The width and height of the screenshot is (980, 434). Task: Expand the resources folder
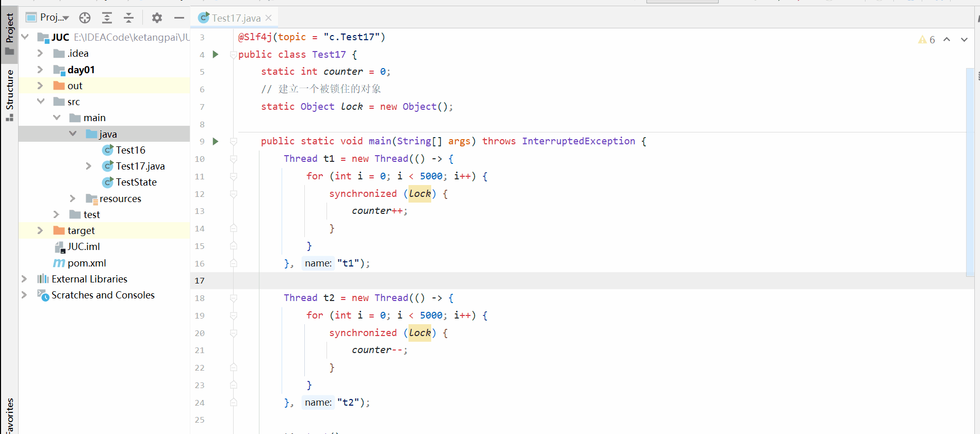[73, 198]
